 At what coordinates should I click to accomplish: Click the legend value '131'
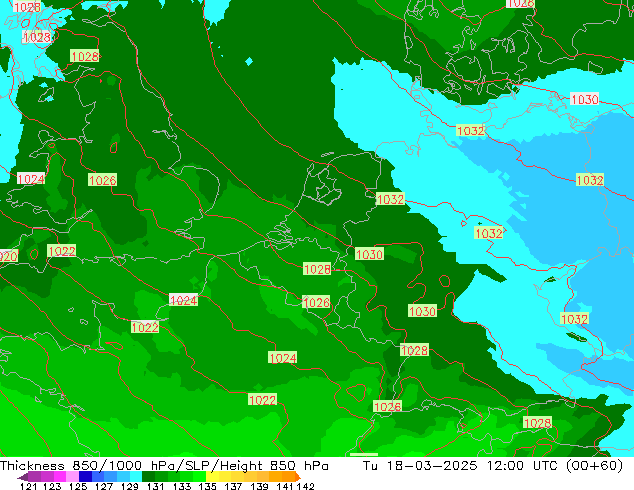[156, 486]
